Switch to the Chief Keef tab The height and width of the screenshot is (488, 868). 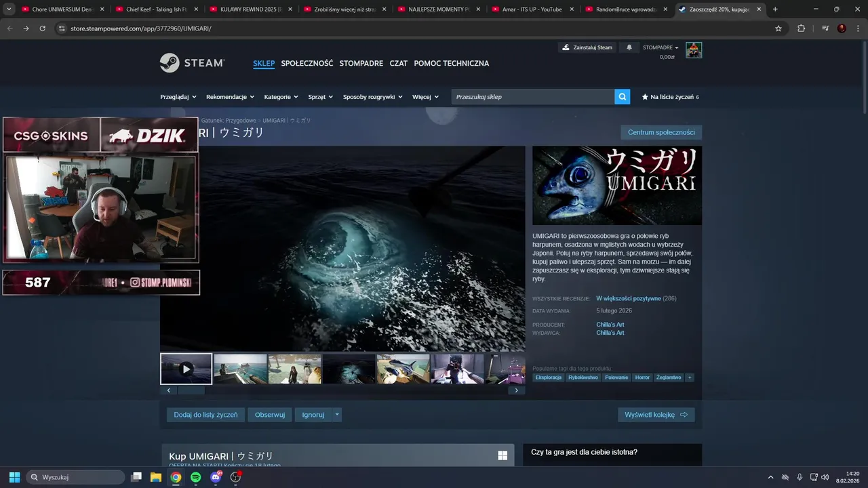[157, 9]
